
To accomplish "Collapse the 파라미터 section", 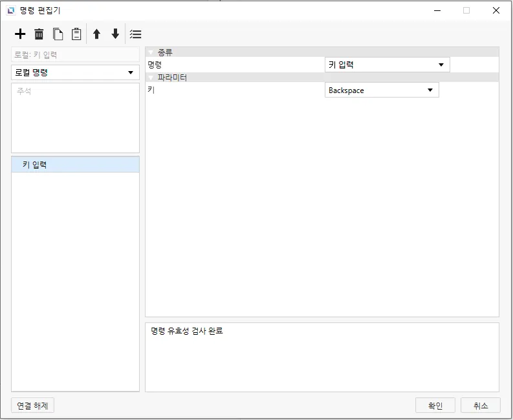I will coord(151,78).
